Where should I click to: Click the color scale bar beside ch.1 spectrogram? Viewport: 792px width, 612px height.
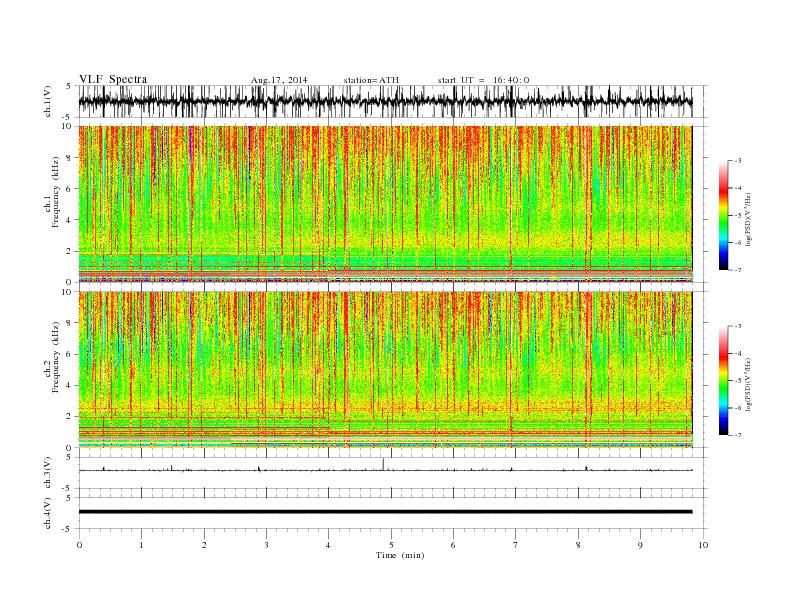pos(724,215)
